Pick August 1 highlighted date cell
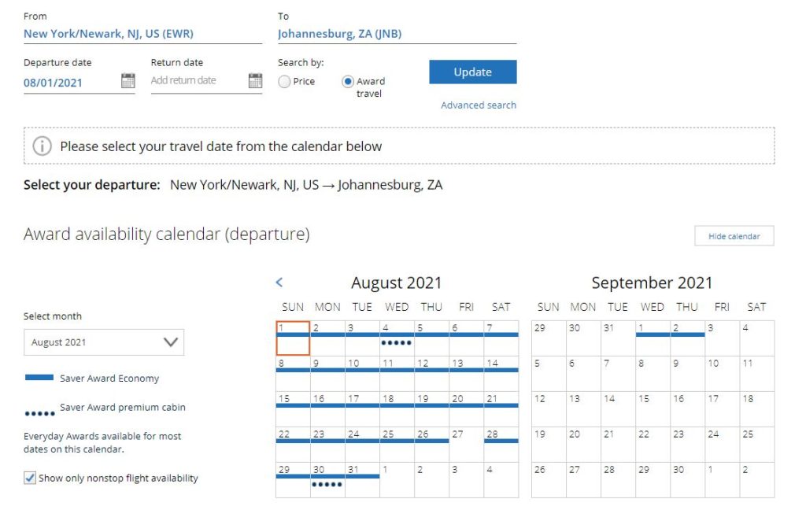Screen dimensions: 806x532 click(x=293, y=338)
